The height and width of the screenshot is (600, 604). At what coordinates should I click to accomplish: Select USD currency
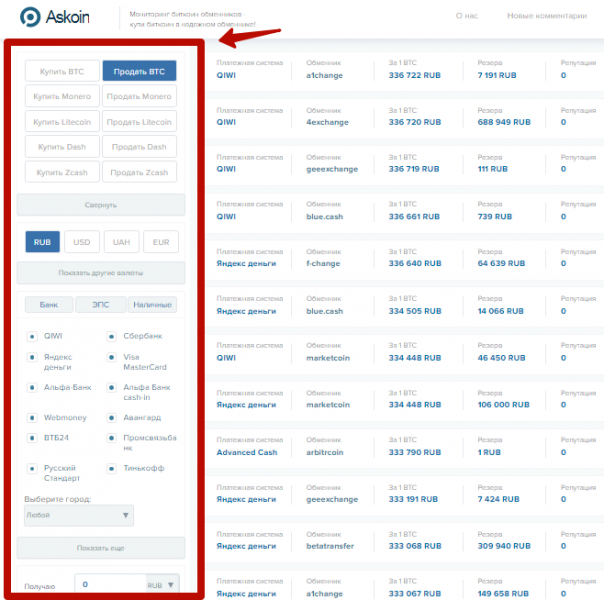pyautogui.click(x=82, y=242)
